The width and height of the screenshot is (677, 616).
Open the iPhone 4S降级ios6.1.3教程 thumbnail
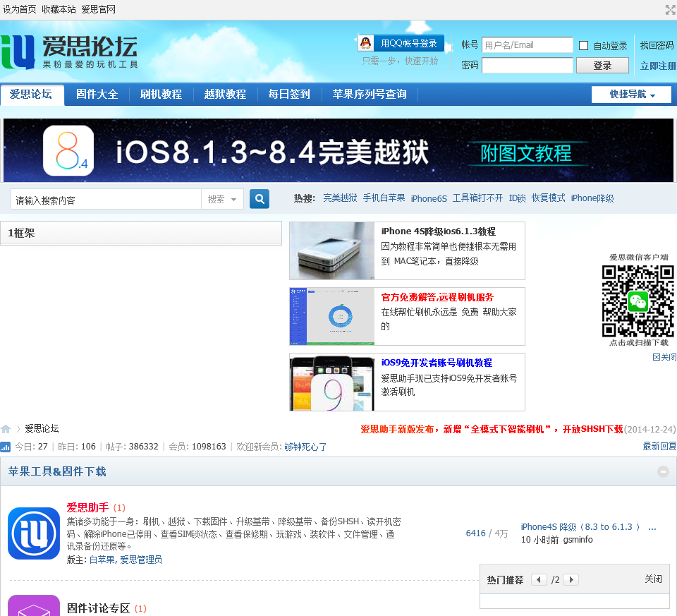[332, 251]
